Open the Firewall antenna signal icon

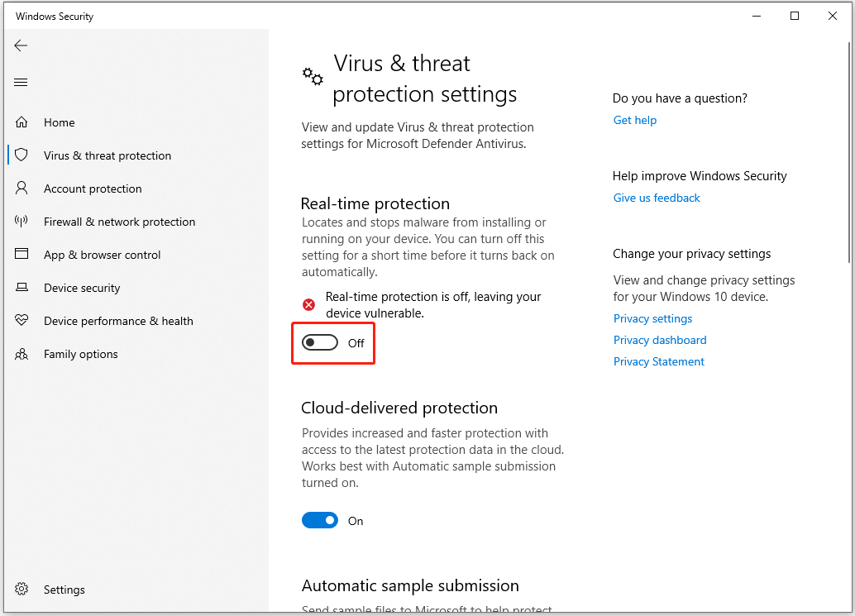pyautogui.click(x=21, y=222)
